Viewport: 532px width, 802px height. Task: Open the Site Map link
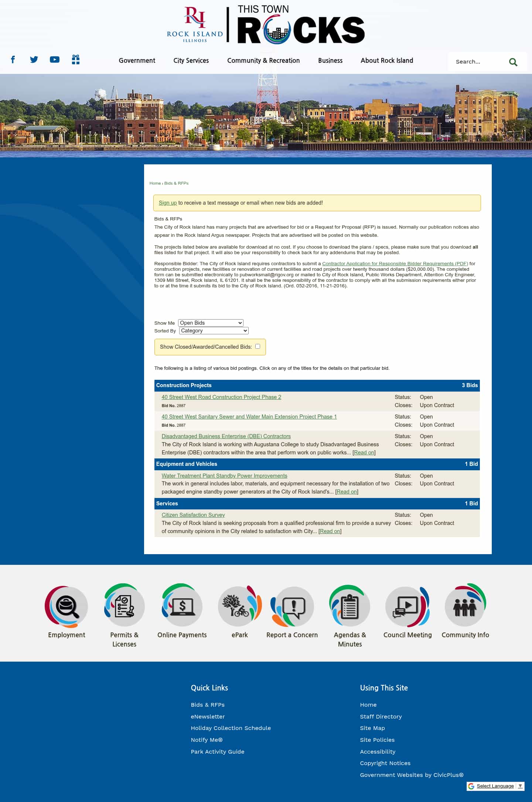pos(372,728)
